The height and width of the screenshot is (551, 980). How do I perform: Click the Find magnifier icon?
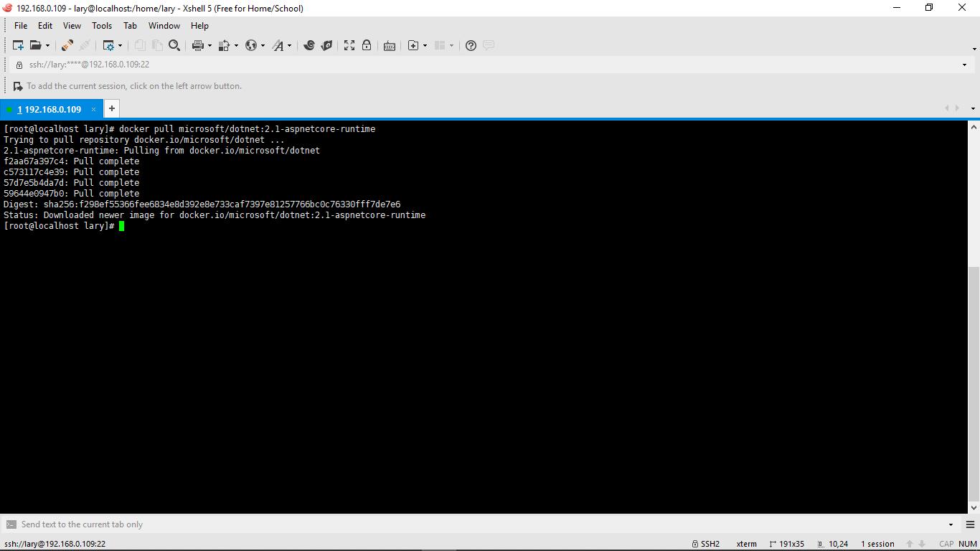(174, 45)
